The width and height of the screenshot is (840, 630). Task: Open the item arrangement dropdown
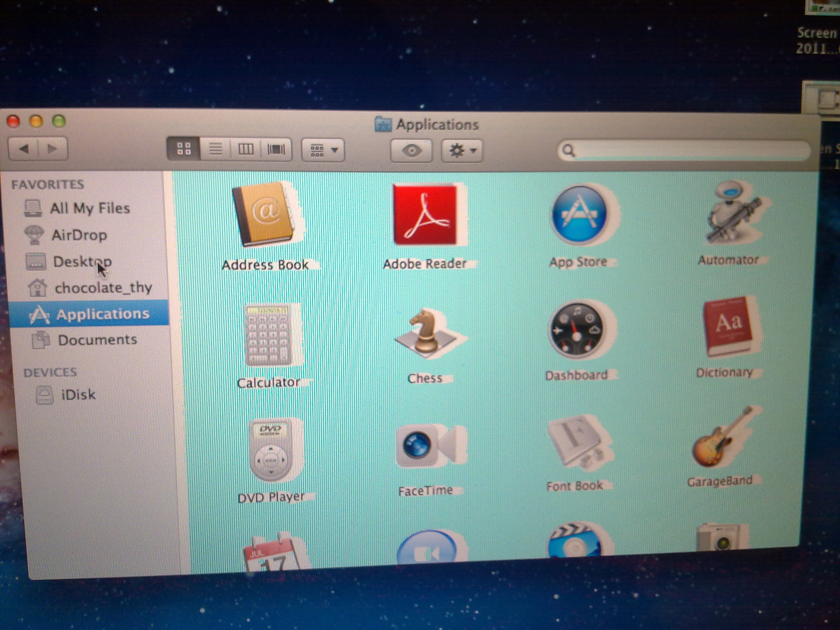point(323,150)
